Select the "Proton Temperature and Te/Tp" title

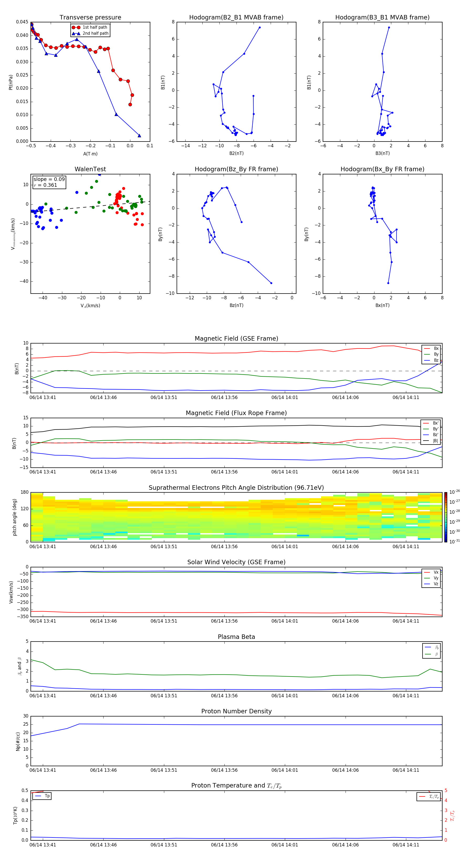click(x=236, y=786)
